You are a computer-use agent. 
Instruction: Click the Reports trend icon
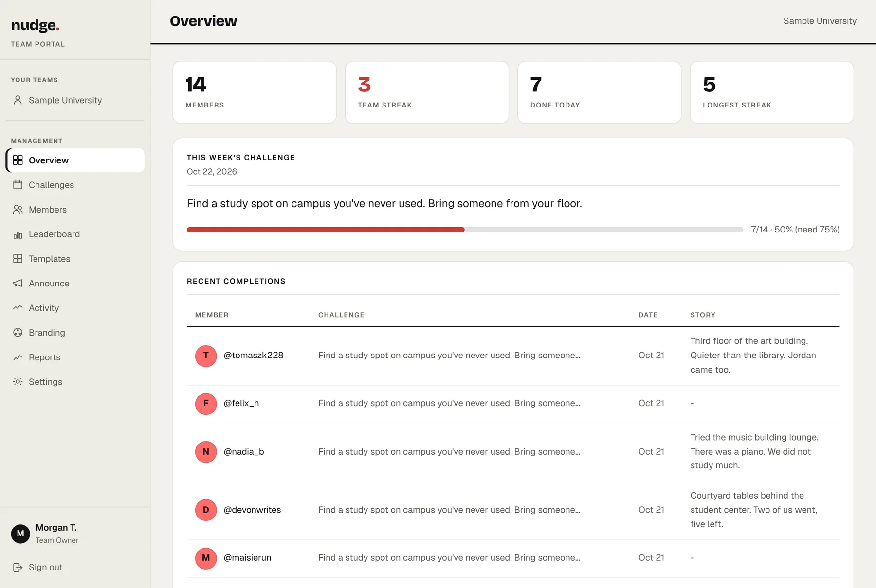(18, 357)
